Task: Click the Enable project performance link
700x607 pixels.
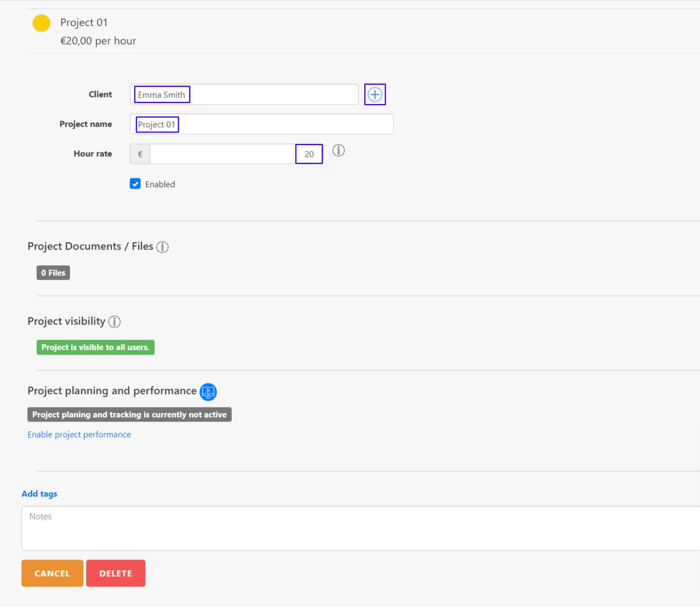Action: coord(79,434)
